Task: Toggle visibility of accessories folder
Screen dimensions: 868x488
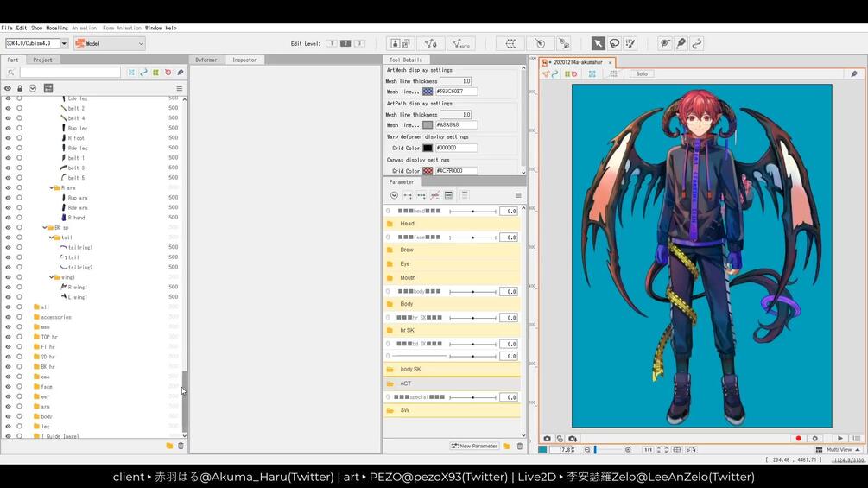Action: (x=8, y=317)
